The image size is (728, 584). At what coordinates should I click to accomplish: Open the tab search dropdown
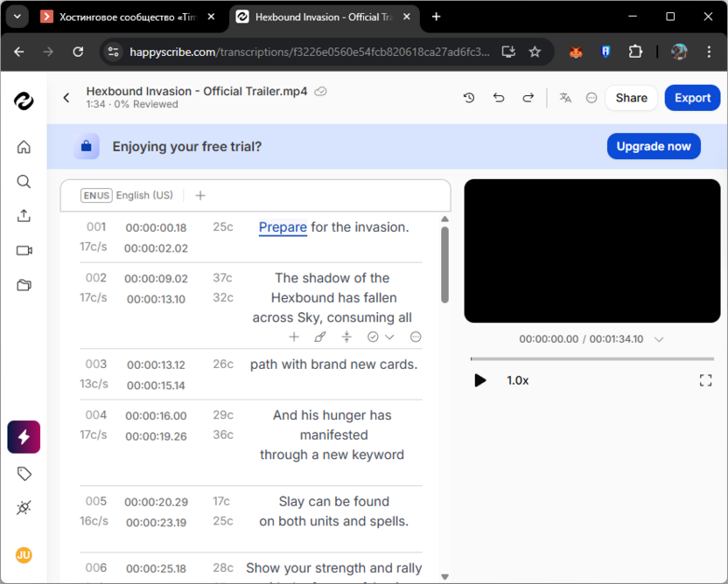pyautogui.click(x=17, y=17)
